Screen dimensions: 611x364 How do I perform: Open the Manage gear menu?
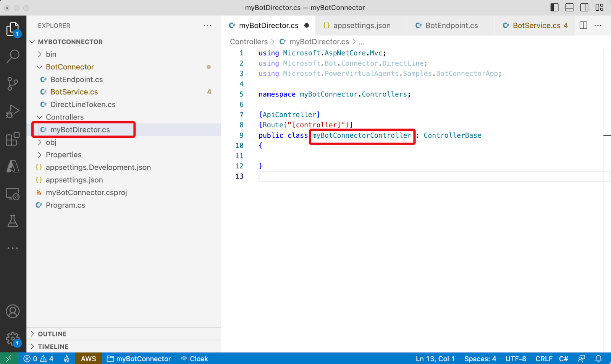click(x=13, y=338)
